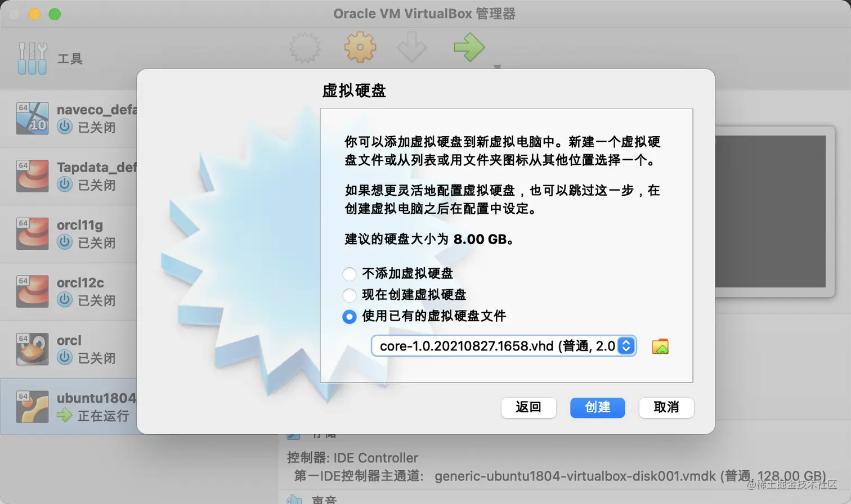Image resolution: width=851 pixels, height=504 pixels.
Task: Click the green Start arrow toolbar icon
Action: click(x=469, y=47)
